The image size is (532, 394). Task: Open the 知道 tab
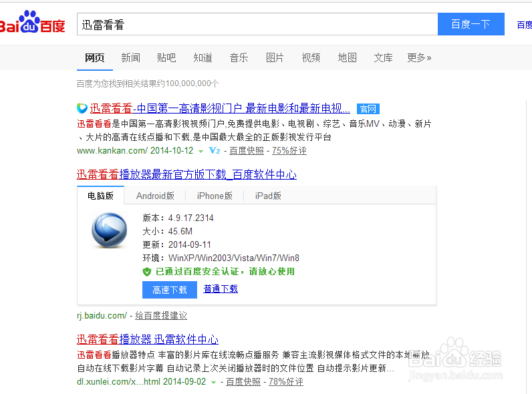click(203, 57)
